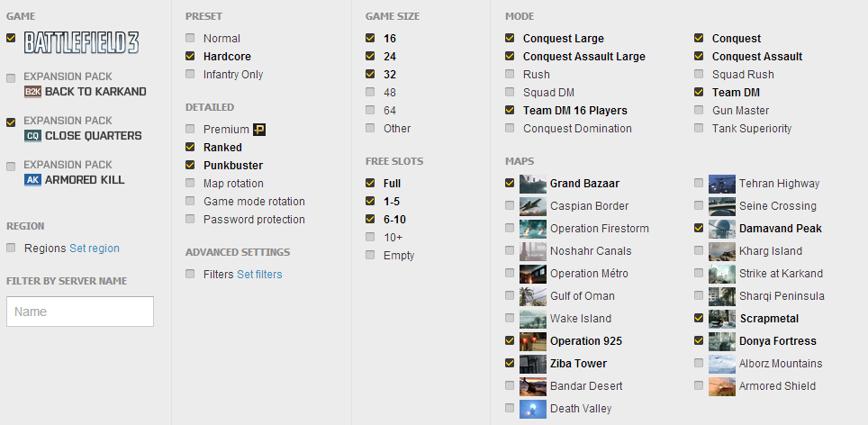Check the Gun Master mode checkbox
Viewport: 868px width, 425px height.
click(699, 110)
